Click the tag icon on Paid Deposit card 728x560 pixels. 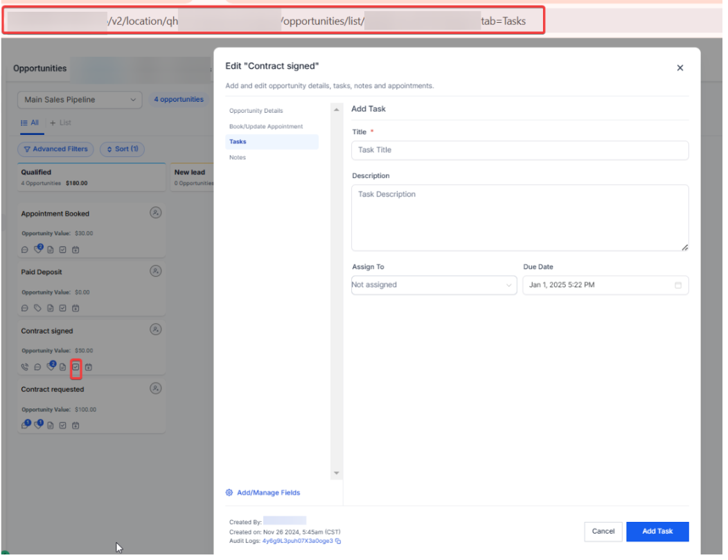point(37,308)
